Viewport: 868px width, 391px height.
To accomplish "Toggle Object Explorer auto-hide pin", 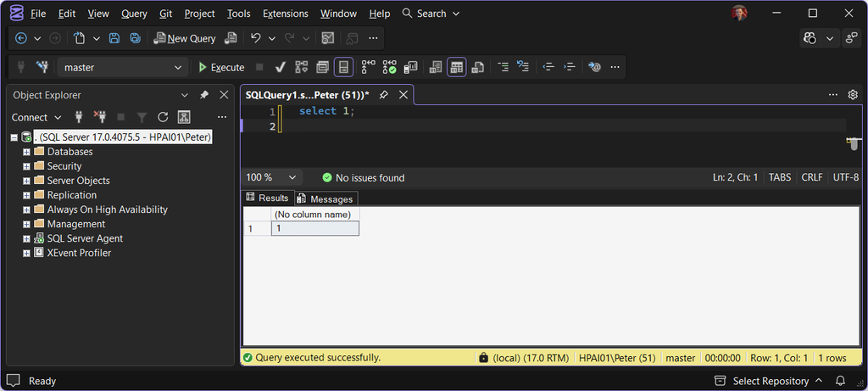I will [x=204, y=95].
